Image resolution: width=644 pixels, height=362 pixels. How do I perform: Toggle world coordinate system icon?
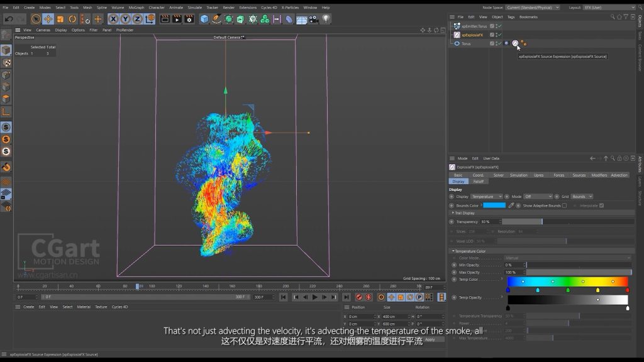[150, 19]
